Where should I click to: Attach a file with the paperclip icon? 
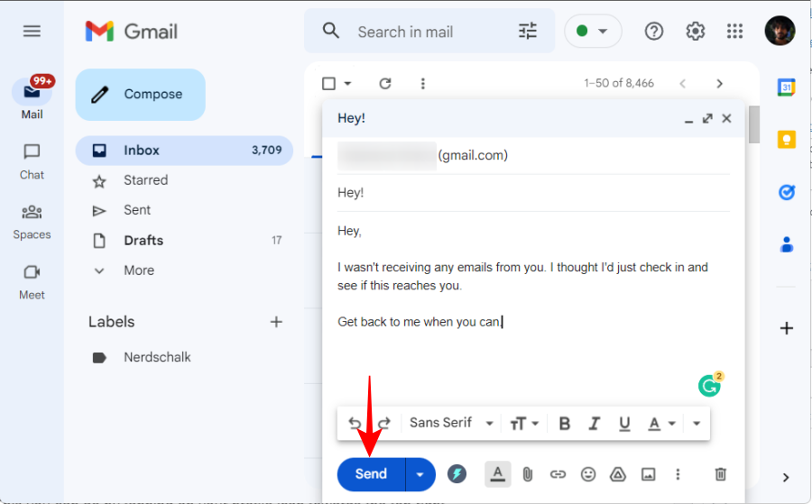(x=528, y=474)
